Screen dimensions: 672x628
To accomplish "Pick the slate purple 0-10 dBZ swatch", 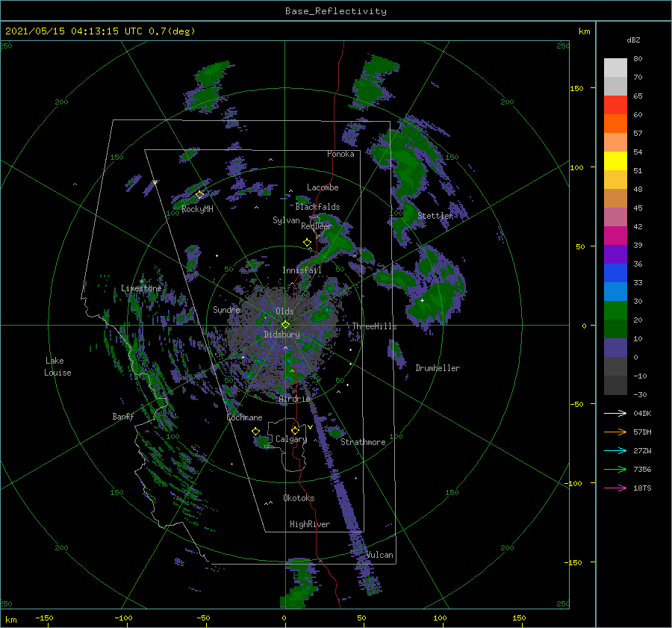I will pyautogui.click(x=615, y=347).
